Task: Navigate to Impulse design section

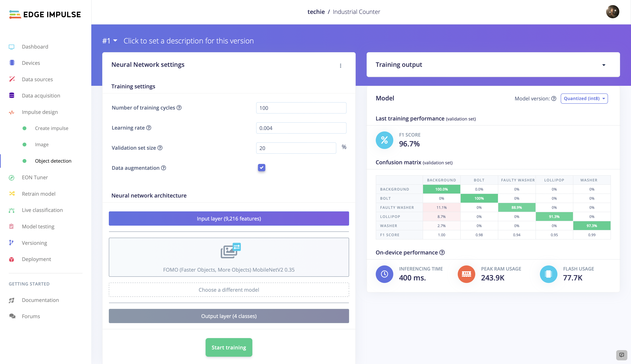Action: click(40, 112)
